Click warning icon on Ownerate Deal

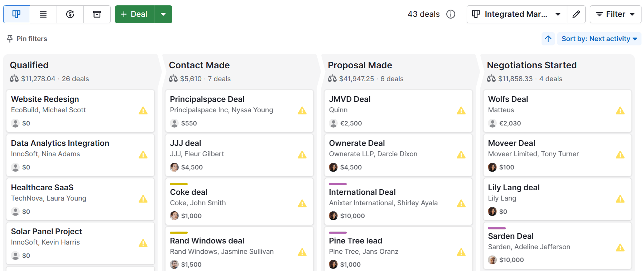[461, 154]
